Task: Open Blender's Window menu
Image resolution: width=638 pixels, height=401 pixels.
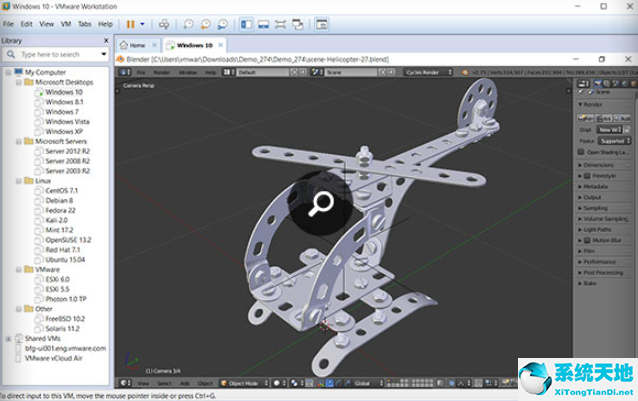Action: pyautogui.click(x=188, y=72)
